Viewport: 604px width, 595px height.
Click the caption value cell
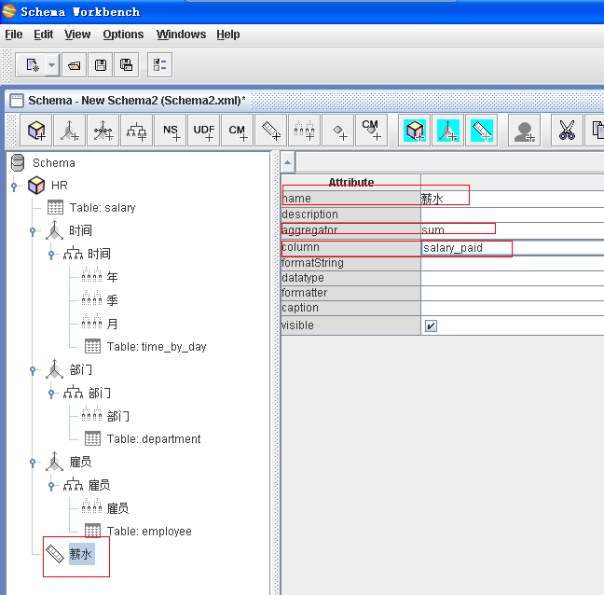point(512,308)
